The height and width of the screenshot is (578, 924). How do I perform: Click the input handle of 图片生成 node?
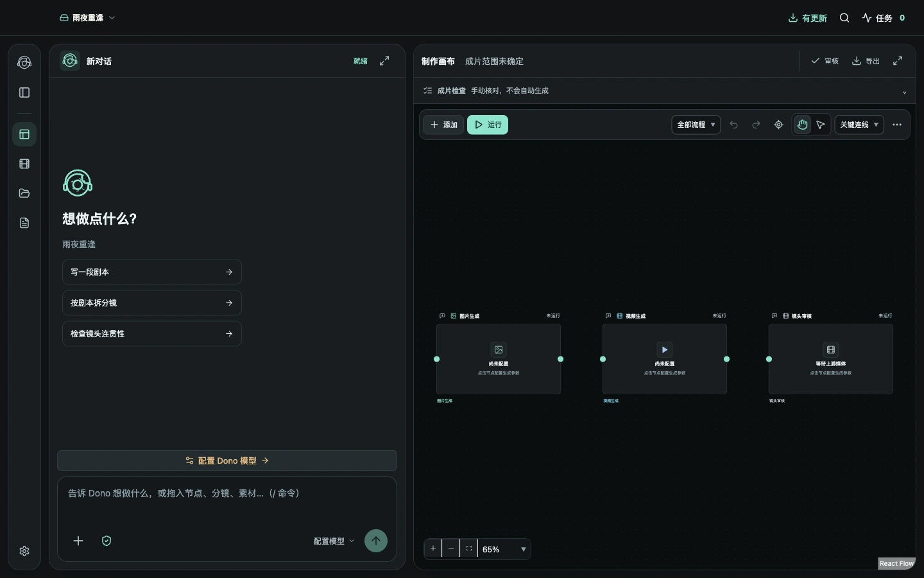(x=437, y=359)
